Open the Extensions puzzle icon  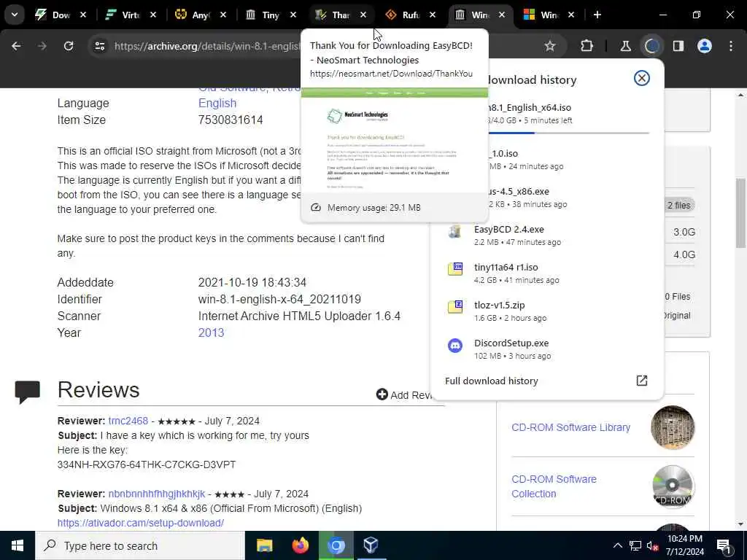click(x=587, y=46)
